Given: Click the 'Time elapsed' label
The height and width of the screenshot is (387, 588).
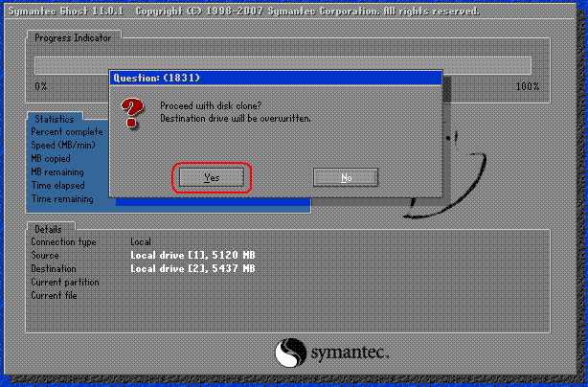Looking at the screenshot, I should pyautogui.click(x=57, y=185).
